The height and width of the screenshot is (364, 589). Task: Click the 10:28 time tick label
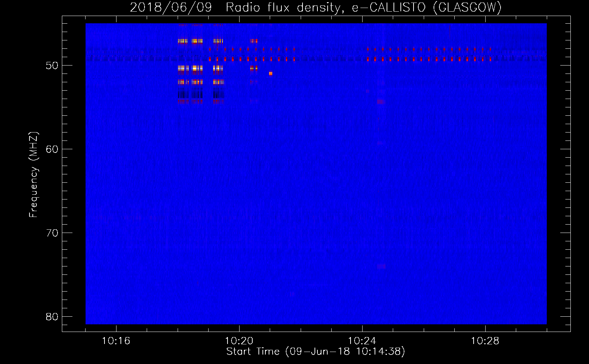pos(485,341)
